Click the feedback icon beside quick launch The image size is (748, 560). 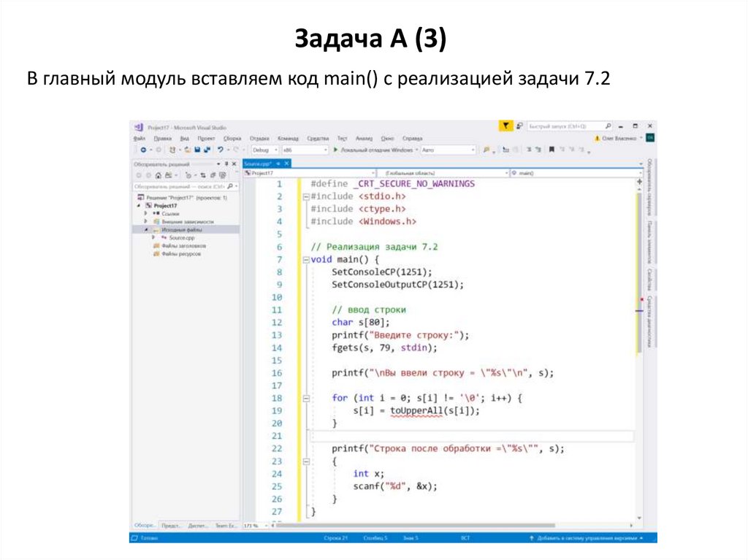point(519,126)
